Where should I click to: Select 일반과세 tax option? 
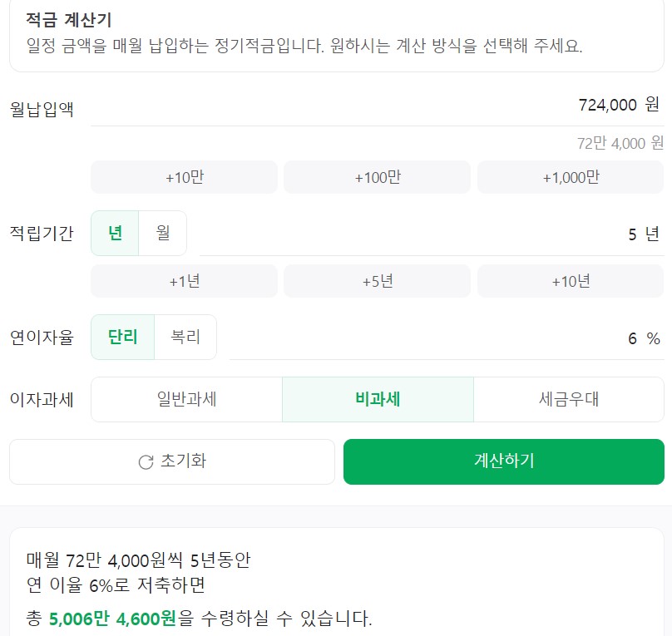pos(187,399)
